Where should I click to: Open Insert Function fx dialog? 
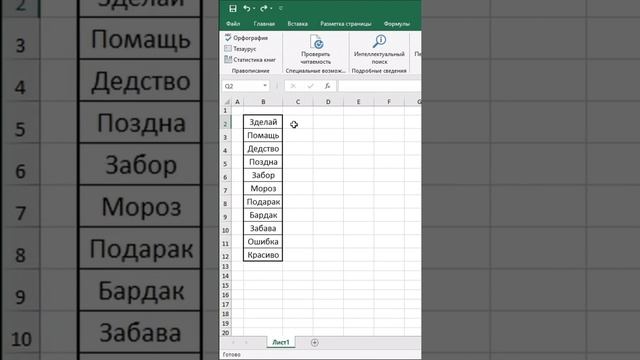[327, 86]
